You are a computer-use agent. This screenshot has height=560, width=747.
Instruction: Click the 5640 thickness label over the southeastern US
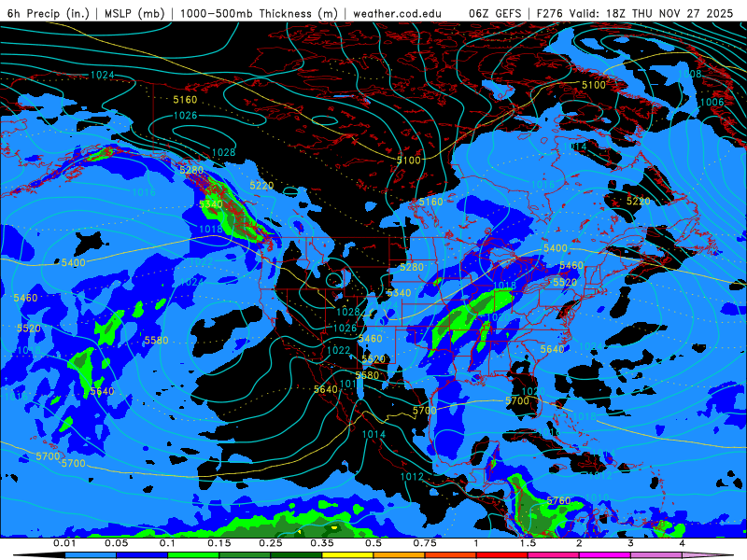coord(552,349)
